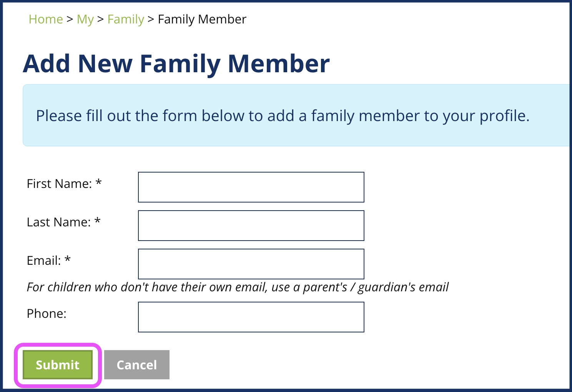Click the italic parent's email hint text
Screen dimensions: 572x392
237,287
